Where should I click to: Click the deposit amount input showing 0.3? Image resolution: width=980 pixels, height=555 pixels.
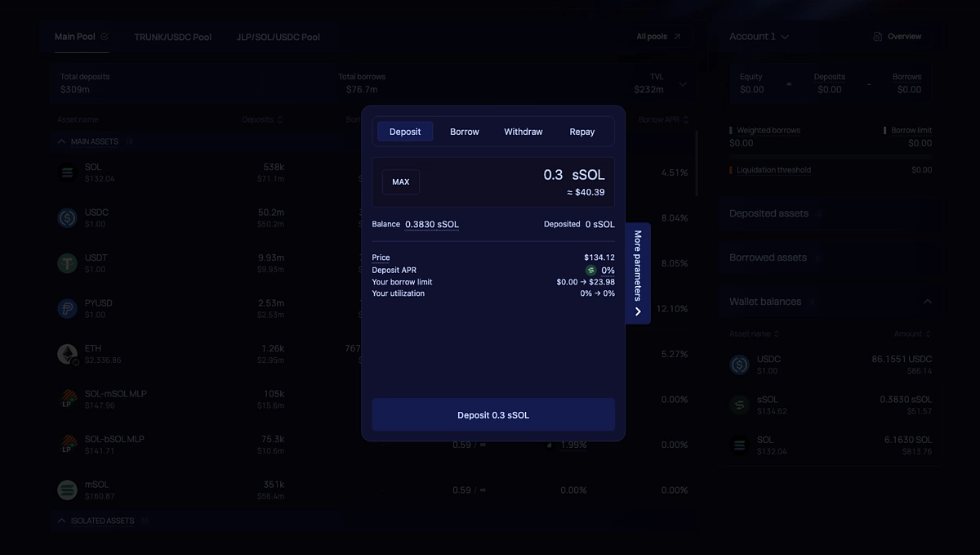[552, 174]
